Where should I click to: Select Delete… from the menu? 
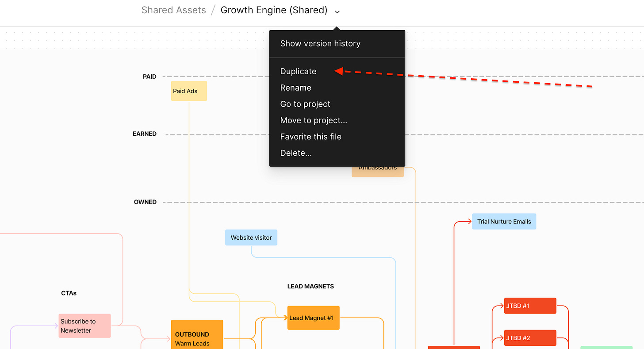click(337, 153)
